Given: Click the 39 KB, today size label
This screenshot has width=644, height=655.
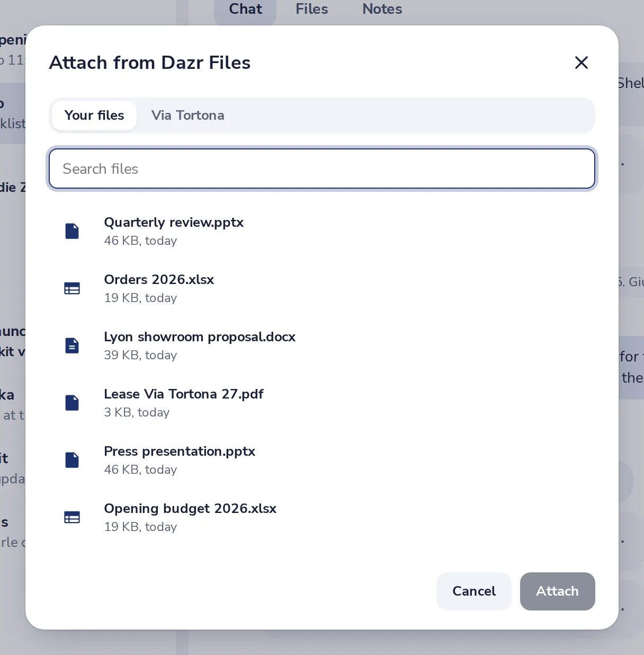Looking at the screenshot, I should 140,355.
